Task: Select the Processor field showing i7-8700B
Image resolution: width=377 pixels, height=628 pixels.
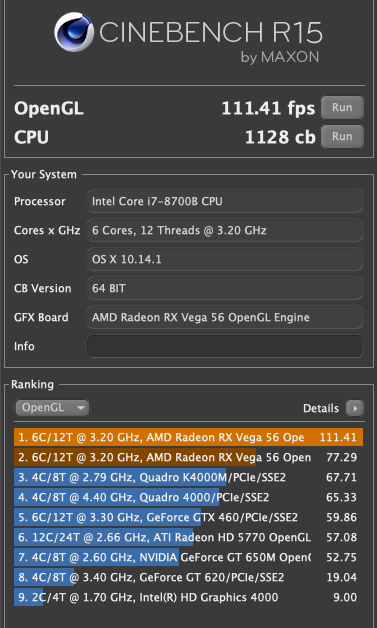Action: 225,201
